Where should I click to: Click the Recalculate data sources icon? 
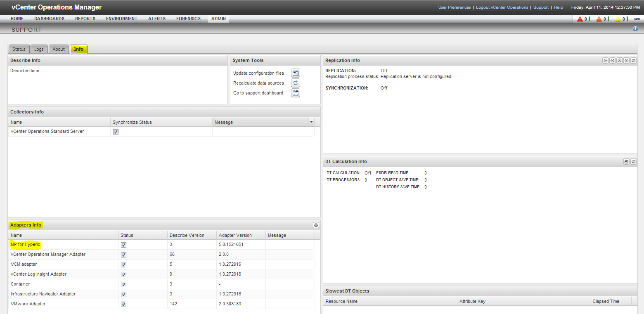click(295, 83)
